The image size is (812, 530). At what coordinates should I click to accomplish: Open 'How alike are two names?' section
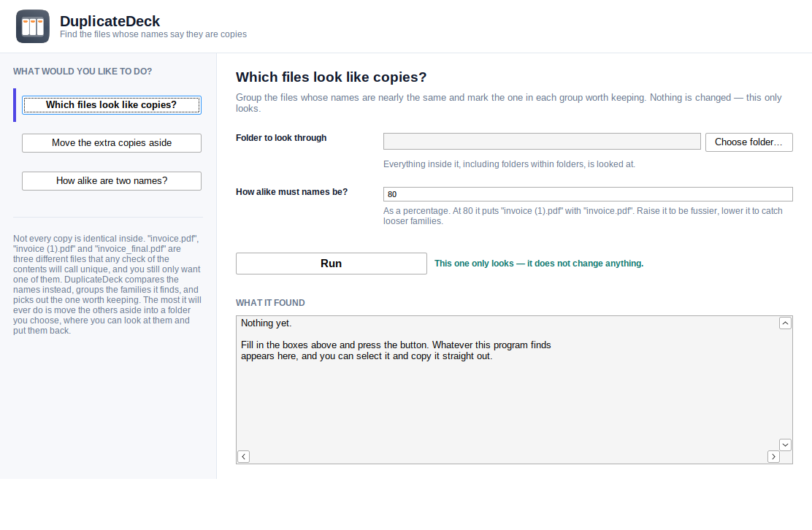click(111, 180)
